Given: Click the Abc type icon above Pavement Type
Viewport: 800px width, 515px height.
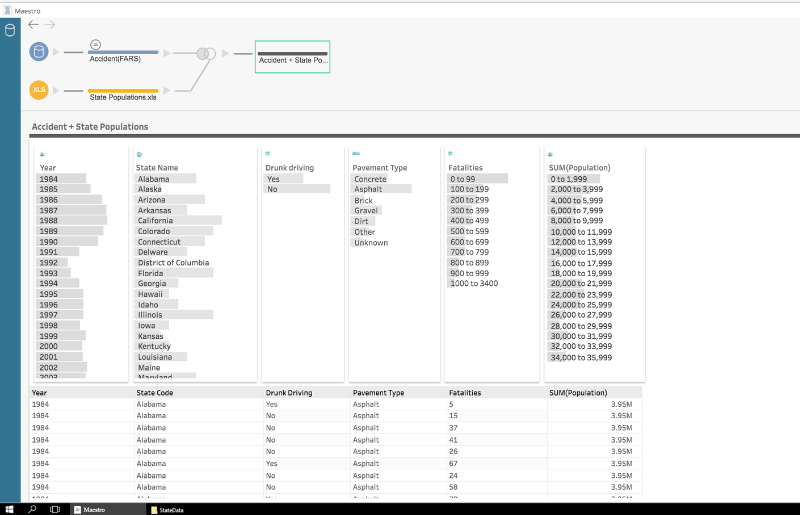Looking at the screenshot, I should [356, 154].
